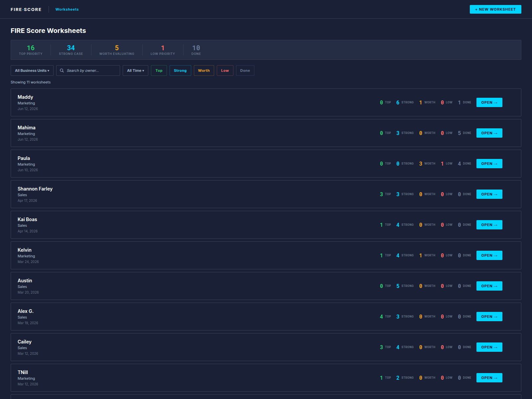This screenshot has width=532, height=399.
Task: Click the 16 Top Priority stat
Action: point(31,50)
